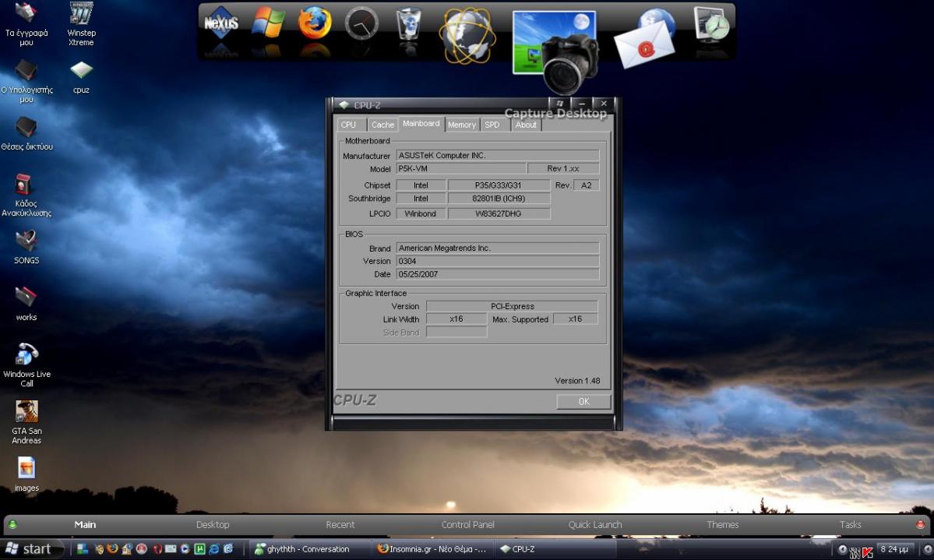Select the Recent tab on the shelf
934x560 pixels.
(x=340, y=524)
